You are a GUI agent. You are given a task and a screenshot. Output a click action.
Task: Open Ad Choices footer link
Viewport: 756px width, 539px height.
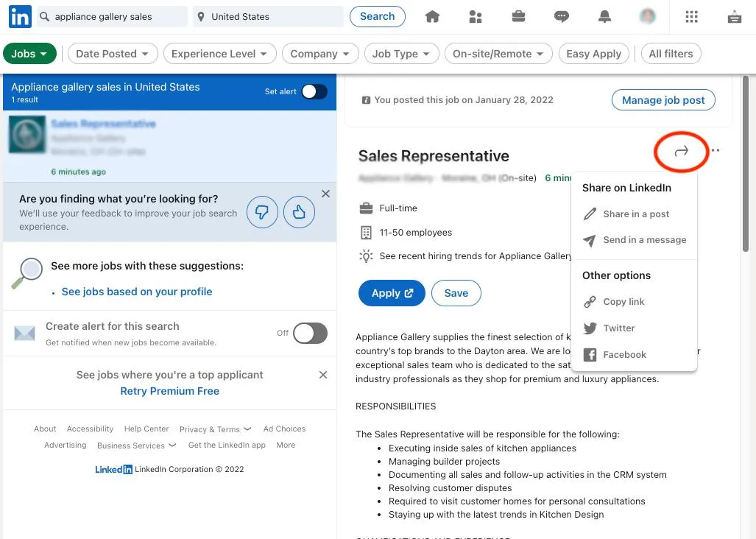pos(284,429)
